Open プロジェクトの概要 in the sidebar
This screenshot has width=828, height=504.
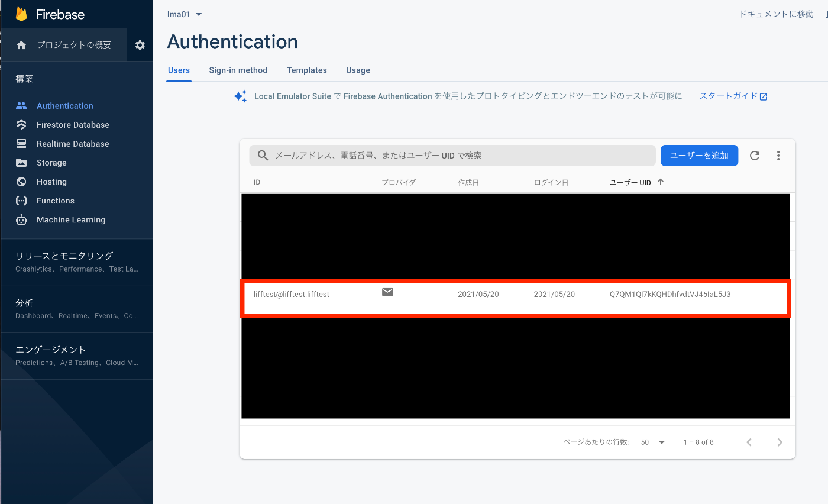tap(74, 45)
